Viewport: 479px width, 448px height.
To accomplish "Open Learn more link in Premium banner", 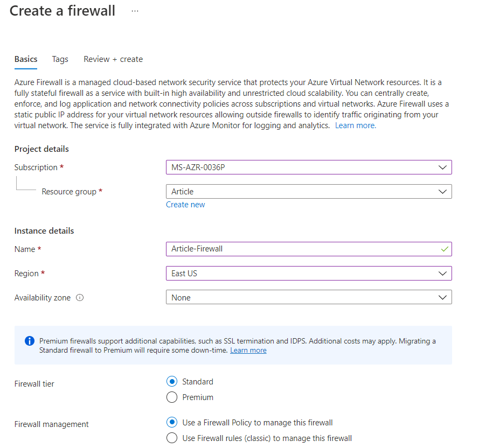I will [248, 350].
